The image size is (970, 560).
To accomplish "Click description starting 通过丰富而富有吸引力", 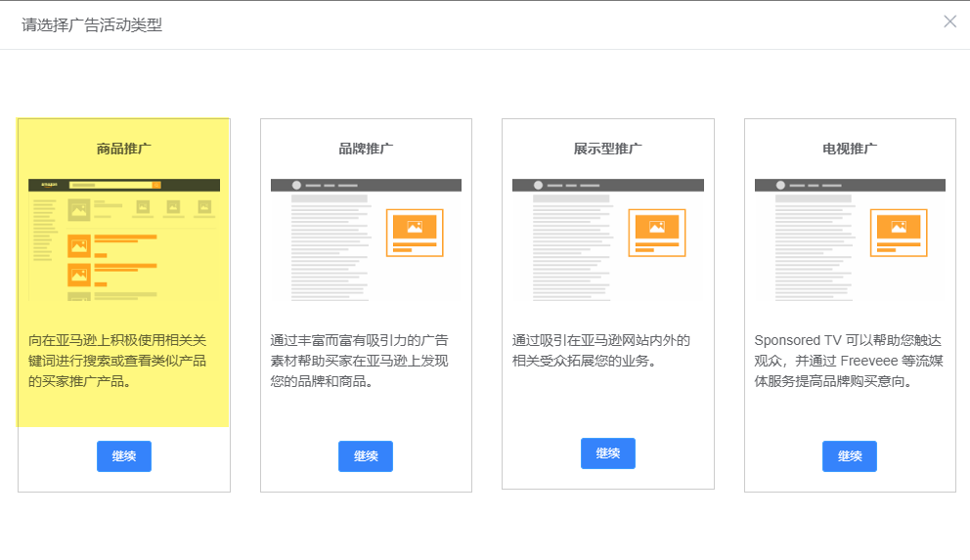I will pos(360,361).
